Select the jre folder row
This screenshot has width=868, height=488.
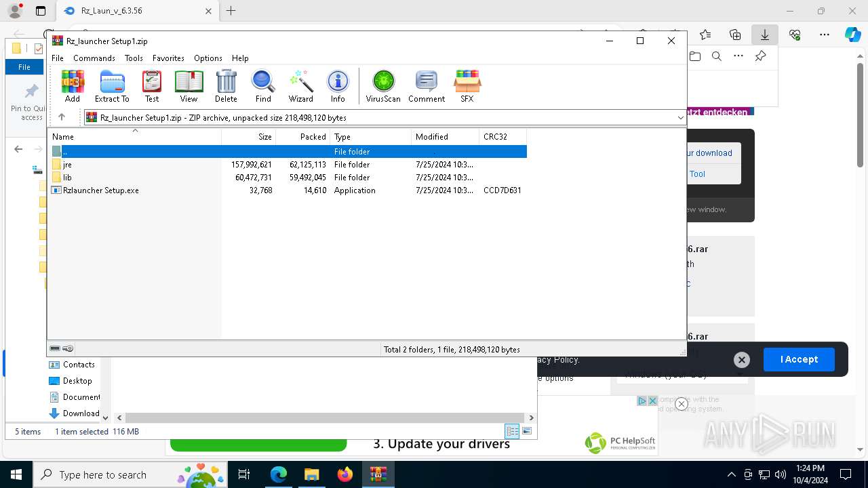287,165
